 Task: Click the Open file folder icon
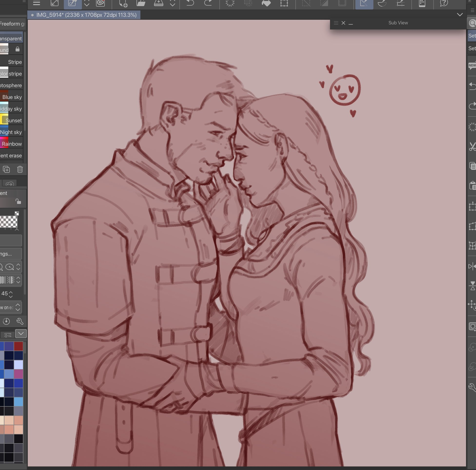pyautogui.click(x=141, y=3)
